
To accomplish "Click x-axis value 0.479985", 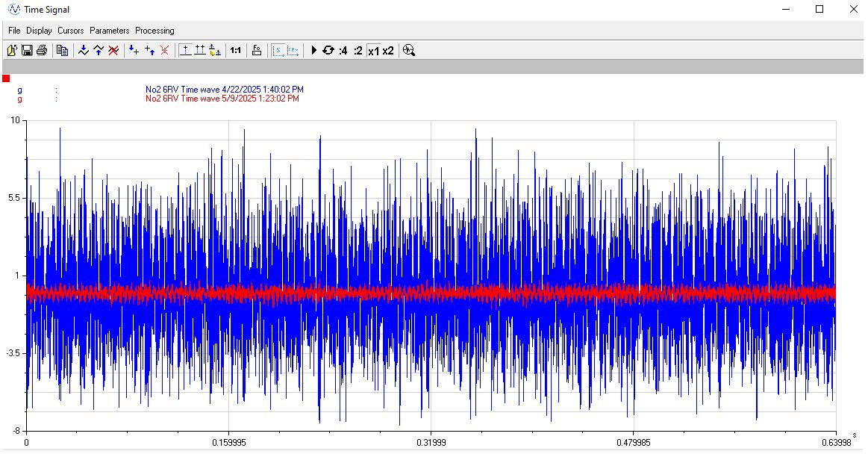I will pos(634,442).
